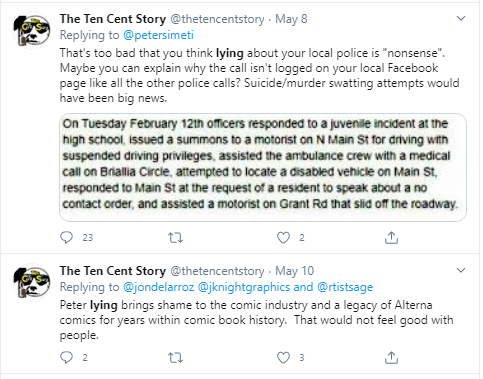Image resolution: width=483 pixels, height=379 pixels.
Task: Visit the @rtistsage profile
Action: click(x=345, y=287)
